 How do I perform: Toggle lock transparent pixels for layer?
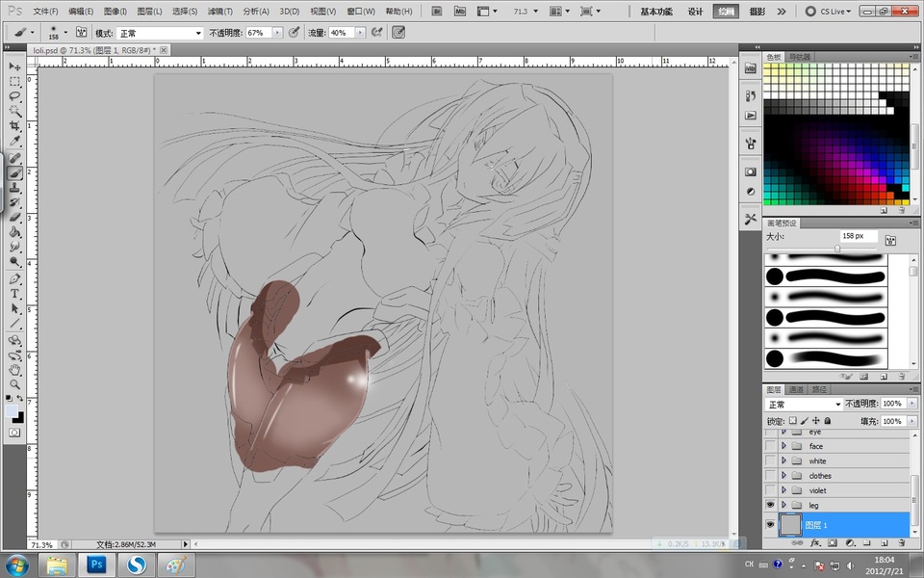point(793,421)
